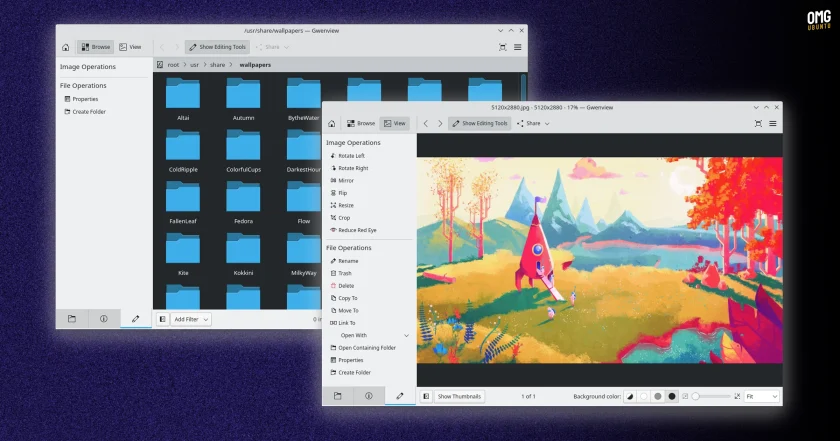Select gray background color swatch
Image resolution: width=840 pixels, height=441 pixels.
[658, 397]
